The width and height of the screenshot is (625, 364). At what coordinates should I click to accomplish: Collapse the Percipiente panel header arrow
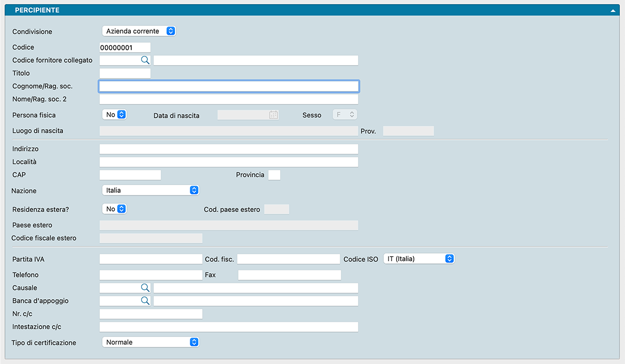click(x=614, y=10)
